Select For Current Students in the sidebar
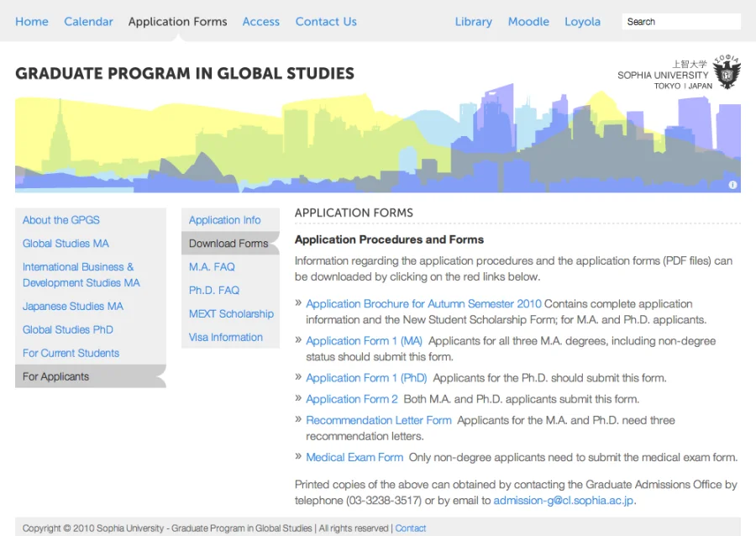This screenshot has width=756, height=536. pos(71,354)
